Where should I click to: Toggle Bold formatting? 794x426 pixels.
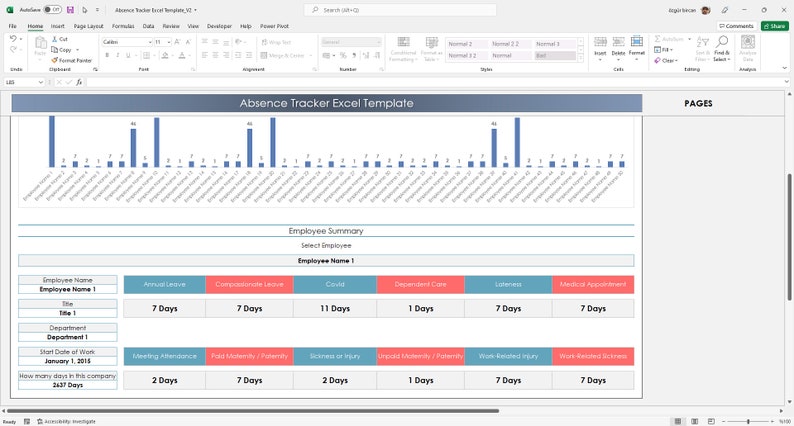point(107,55)
